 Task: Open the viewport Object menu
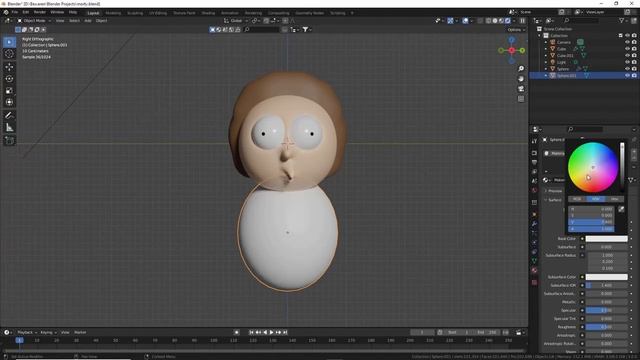[102, 20]
